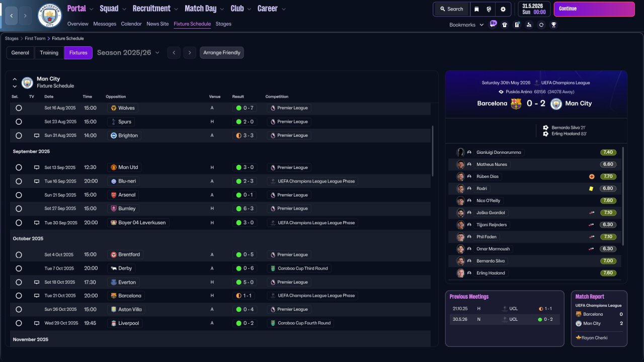The width and height of the screenshot is (644, 362).
Task: Open the bookmark icon next to Search
Action: (476, 9)
